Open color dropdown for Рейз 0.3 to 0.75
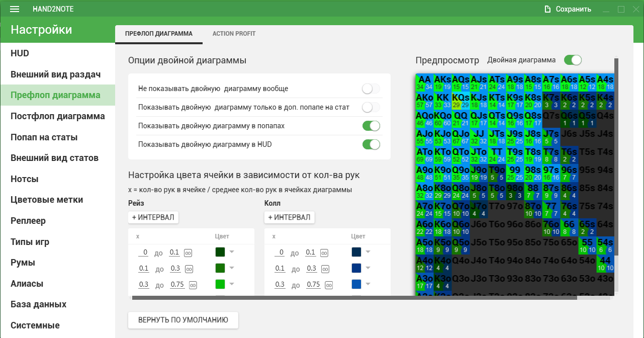This screenshot has height=338, width=644. pyautogui.click(x=232, y=284)
